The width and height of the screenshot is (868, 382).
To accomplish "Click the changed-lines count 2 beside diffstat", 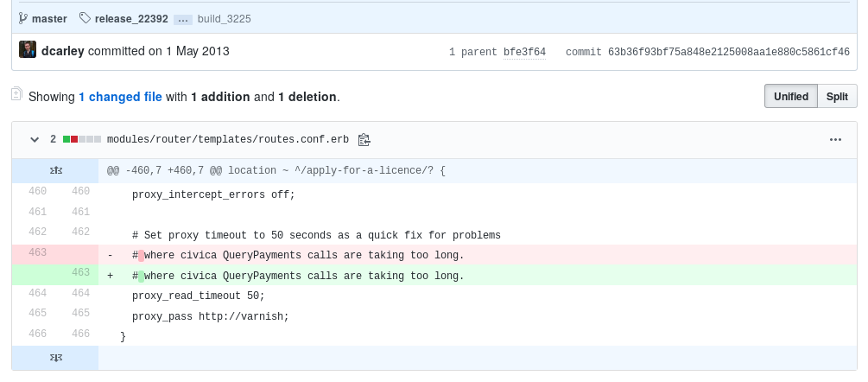I will (54, 139).
